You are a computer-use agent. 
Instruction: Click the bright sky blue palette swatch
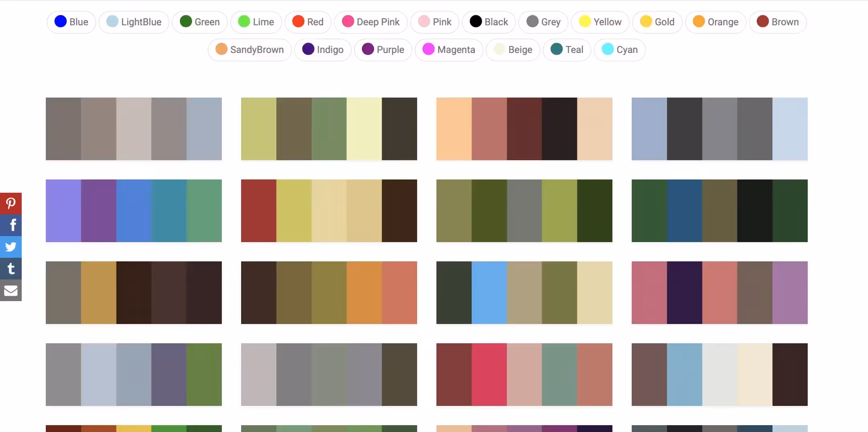point(489,293)
